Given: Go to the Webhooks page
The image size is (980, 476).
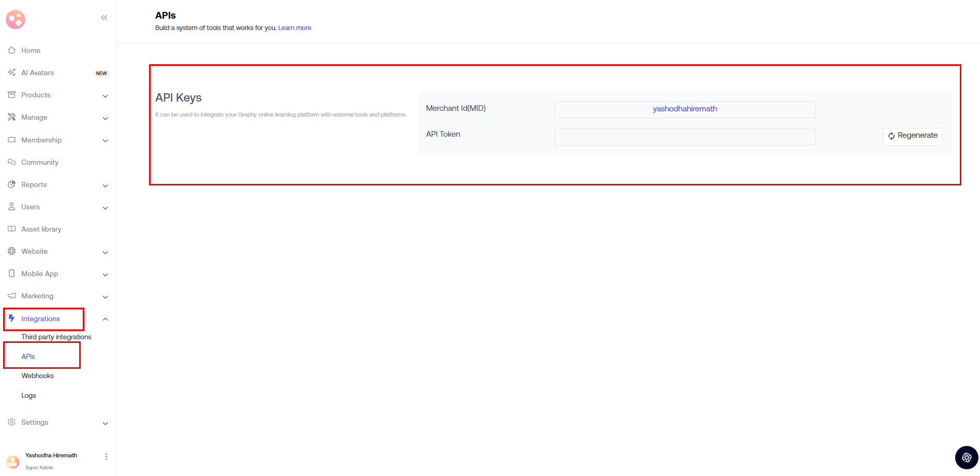Looking at the screenshot, I should click(37, 376).
